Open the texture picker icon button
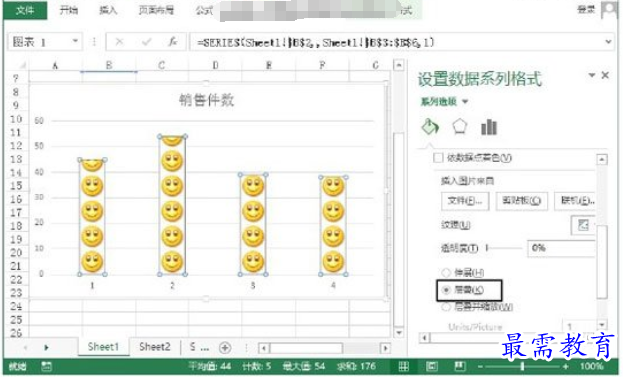This screenshot has width=623, height=377. click(x=583, y=225)
